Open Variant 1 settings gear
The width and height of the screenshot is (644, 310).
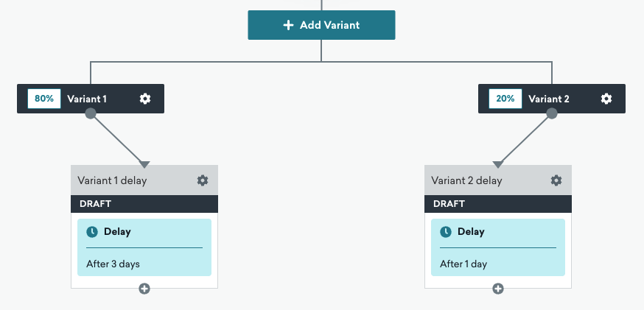(145, 99)
